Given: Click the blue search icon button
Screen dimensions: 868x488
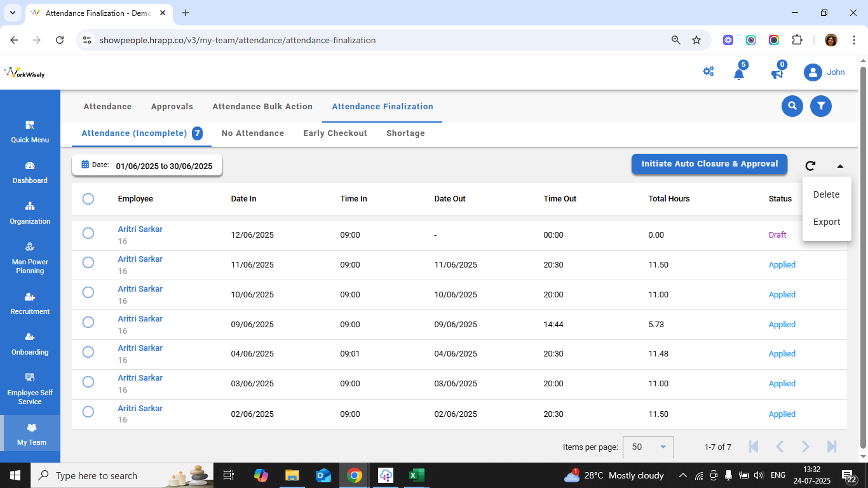Looking at the screenshot, I should [792, 106].
